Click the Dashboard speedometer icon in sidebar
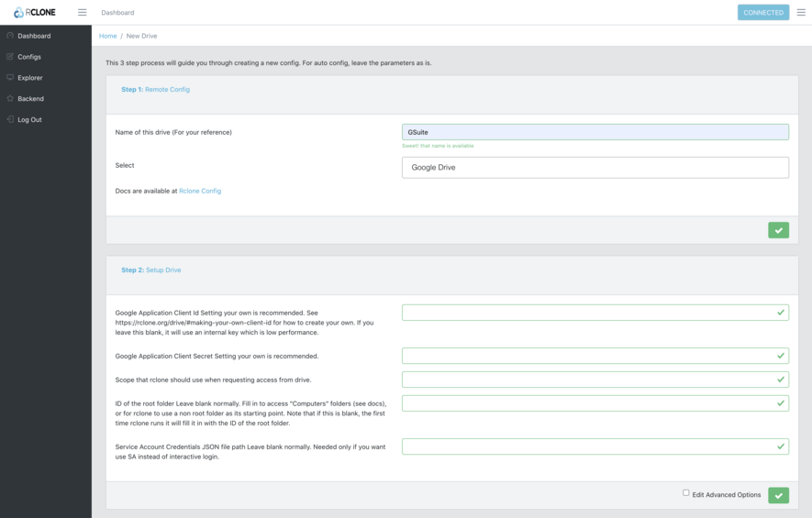 pyautogui.click(x=10, y=36)
